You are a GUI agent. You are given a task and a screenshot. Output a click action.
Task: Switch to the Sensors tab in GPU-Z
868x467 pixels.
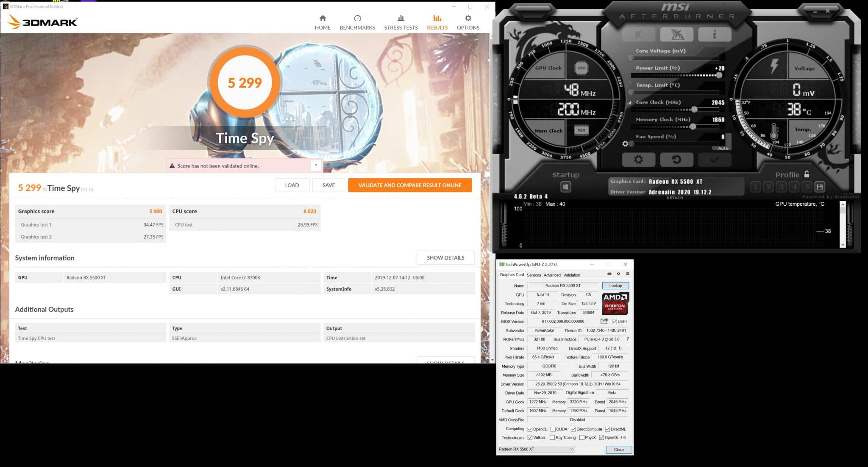534,275
